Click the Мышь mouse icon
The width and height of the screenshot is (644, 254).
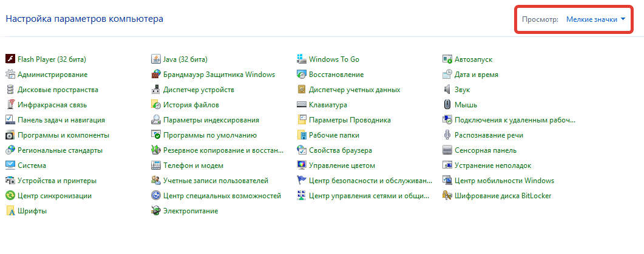(x=447, y=105)
